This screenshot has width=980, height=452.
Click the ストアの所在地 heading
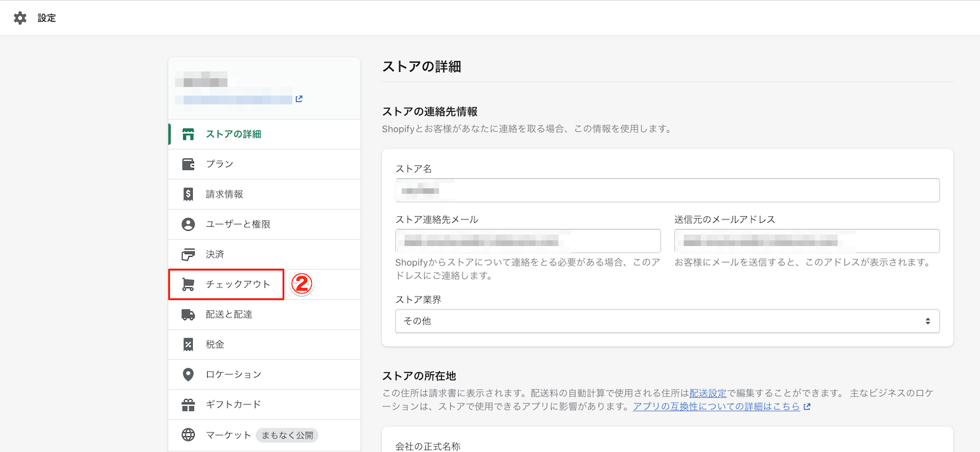tap(419, 376)
